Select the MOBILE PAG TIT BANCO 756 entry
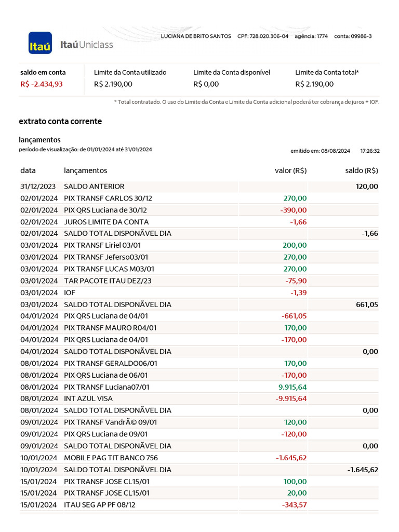 click(111, 458)
